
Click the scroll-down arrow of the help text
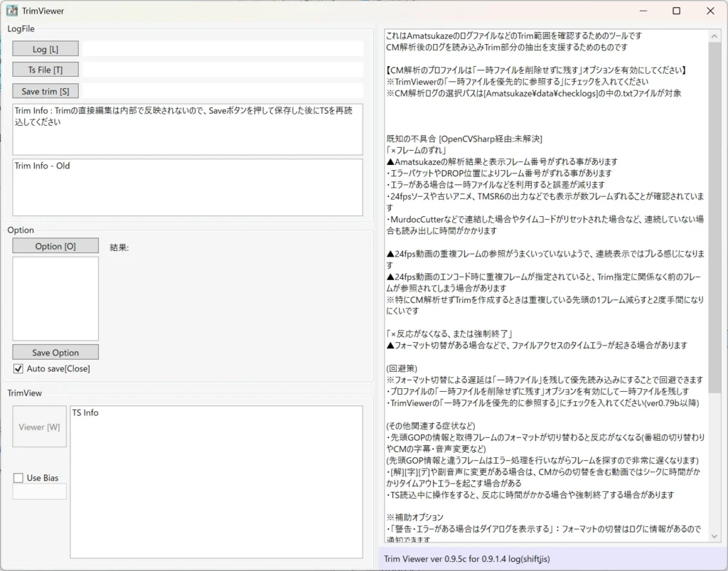tap(715, 537)
